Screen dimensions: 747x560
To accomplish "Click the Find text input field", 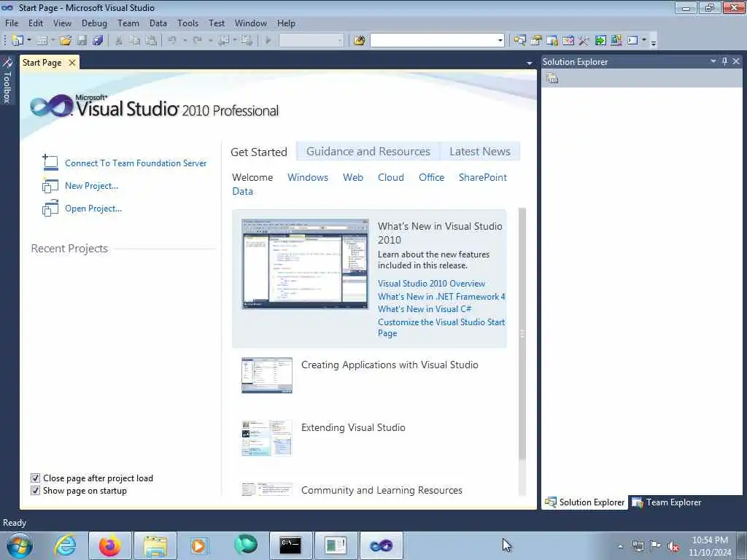I will 433,41.
